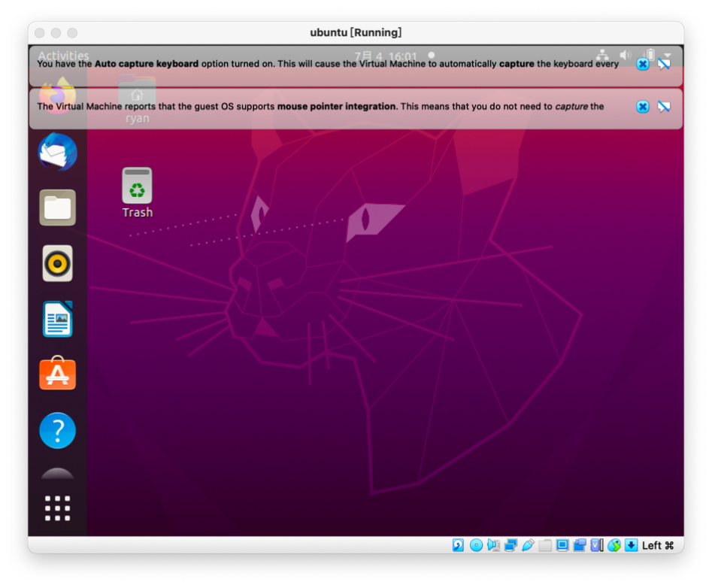This screenshot has height=588, width=712.
Task: Click the Left ⌘ host key indicator
Action: pyautogui.click(x=658, y=545)
